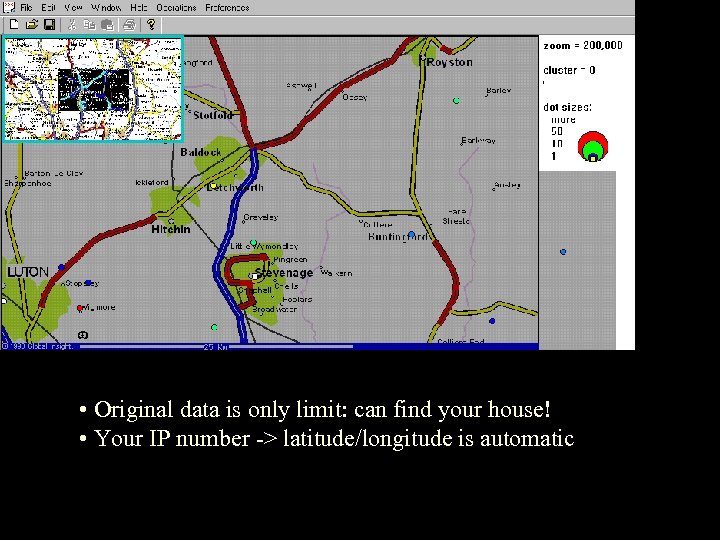Click the Broadwater label on map

[x=275, y=309]
